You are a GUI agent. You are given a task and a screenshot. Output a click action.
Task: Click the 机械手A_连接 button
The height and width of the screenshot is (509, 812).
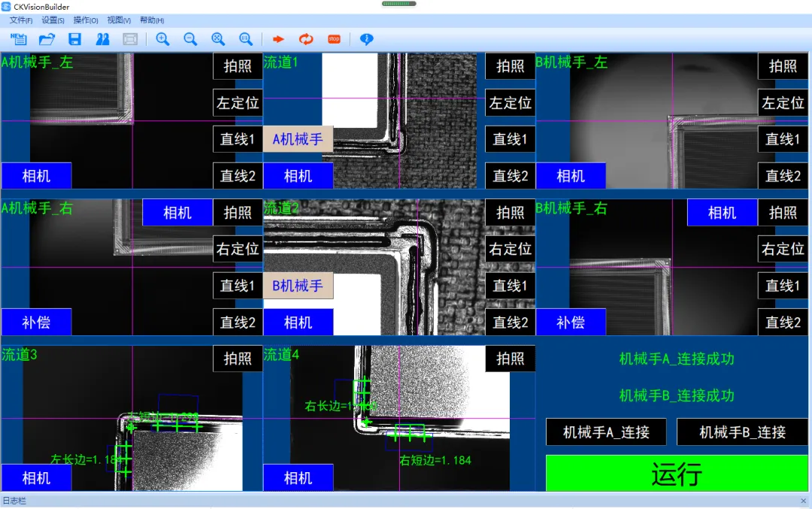click(x=606, y=432)
